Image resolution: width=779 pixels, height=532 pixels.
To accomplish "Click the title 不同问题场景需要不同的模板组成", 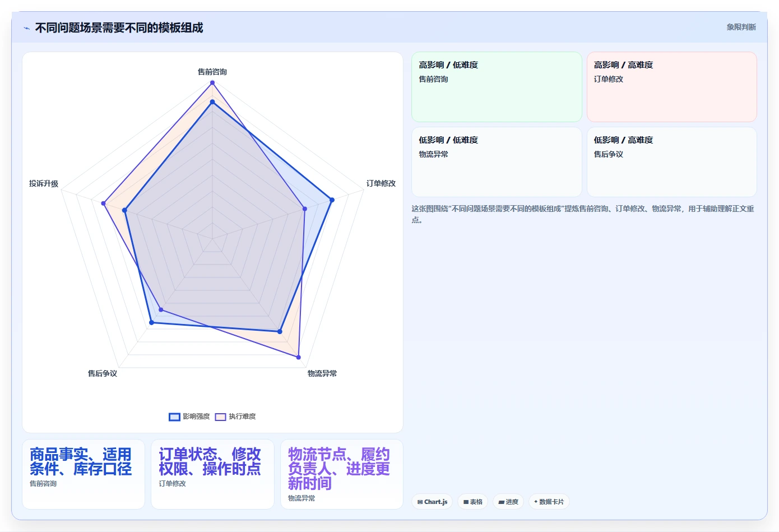I will tap(119, 27).
